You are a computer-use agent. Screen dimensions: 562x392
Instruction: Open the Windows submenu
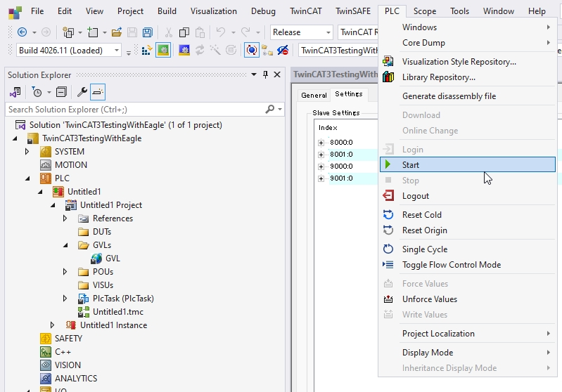(467, 27)
